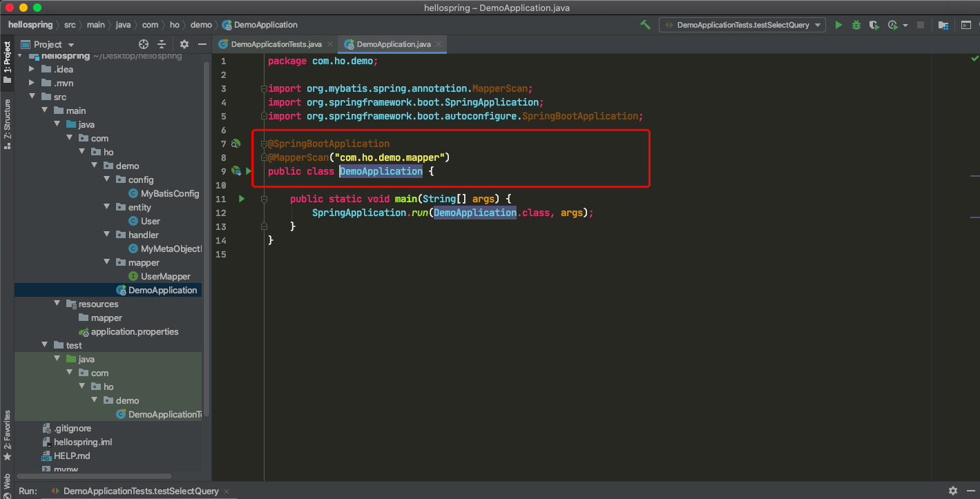
Task: Click the DemoApplication breadcrumb in the navigation bar
Action: (x=260, y=25)
